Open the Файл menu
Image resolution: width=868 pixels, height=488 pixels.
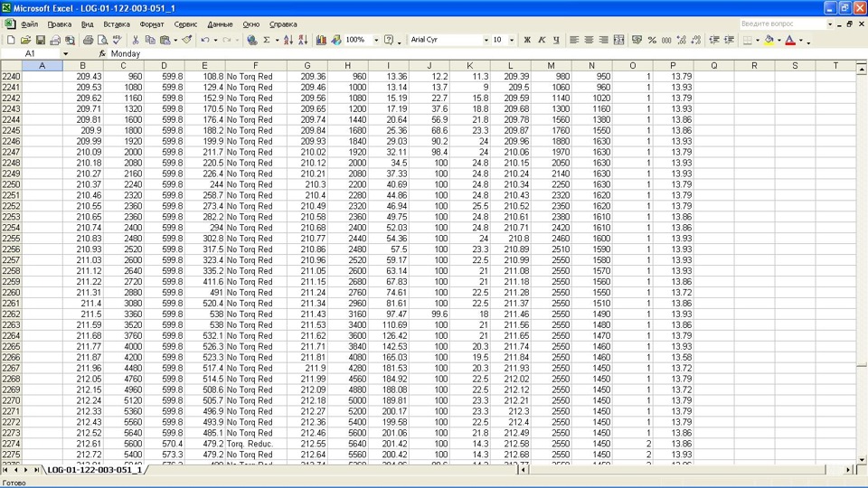coord(29,24)
